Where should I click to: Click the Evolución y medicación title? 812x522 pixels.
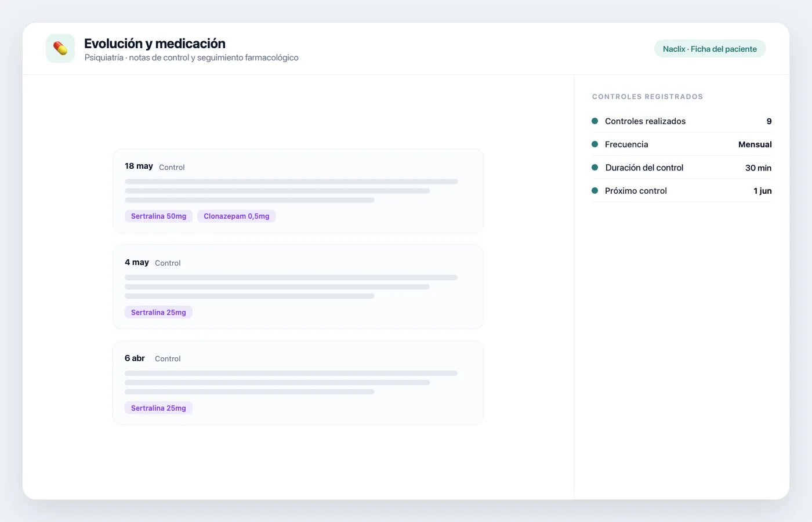(x=155, y=43)
